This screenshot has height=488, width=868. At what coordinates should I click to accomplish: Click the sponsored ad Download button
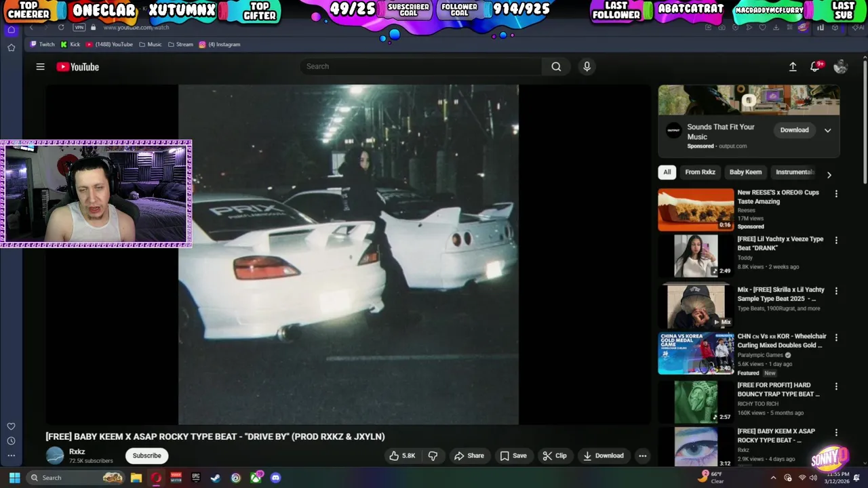pos(794,130)
